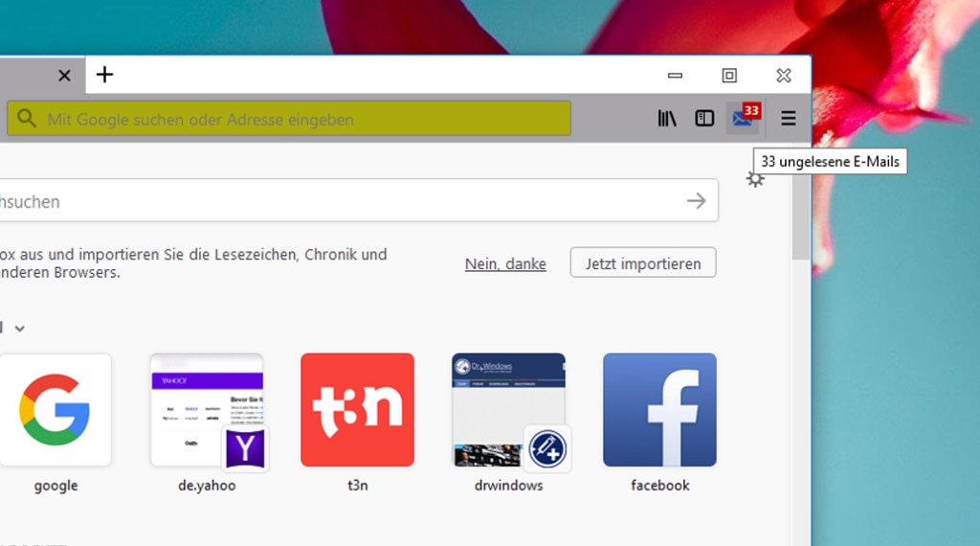Click the new tab plus button
The image size is (980, 546).
(x=105, y=75)
